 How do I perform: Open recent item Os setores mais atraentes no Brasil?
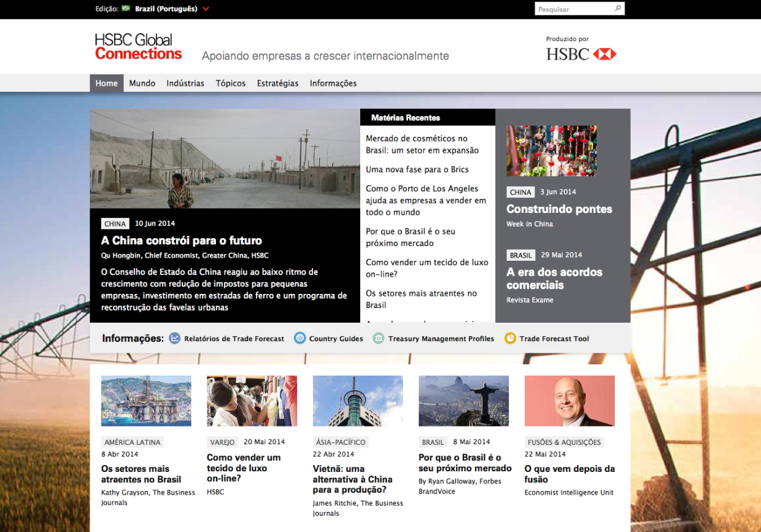[x=422, y=299]
